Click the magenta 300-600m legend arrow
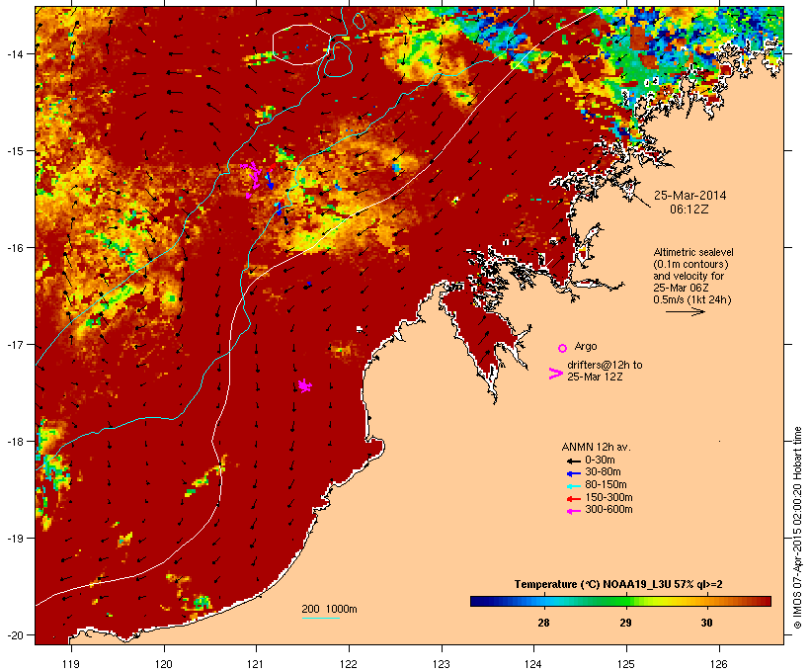Screen dimensions: 810x672 click(x=574, y=511)
